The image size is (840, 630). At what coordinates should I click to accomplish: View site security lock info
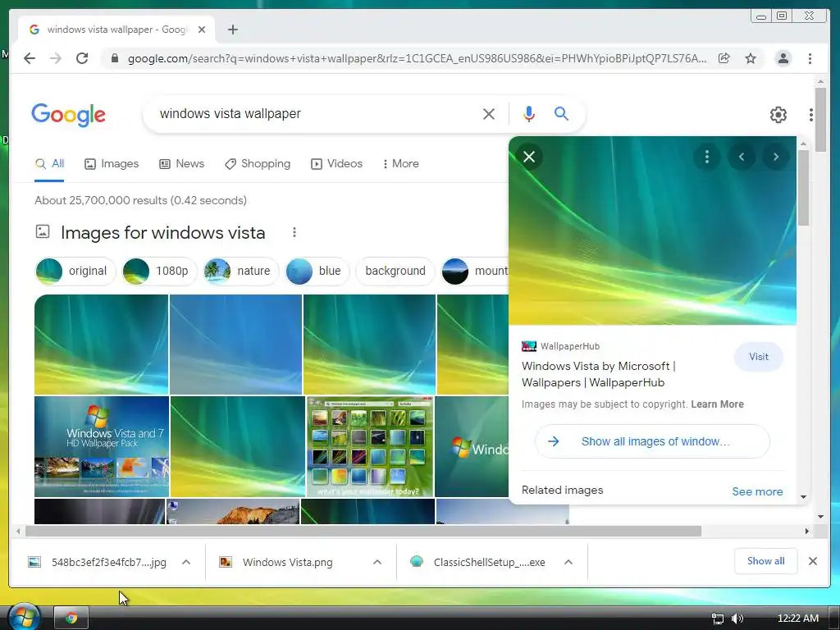(114, 58)
